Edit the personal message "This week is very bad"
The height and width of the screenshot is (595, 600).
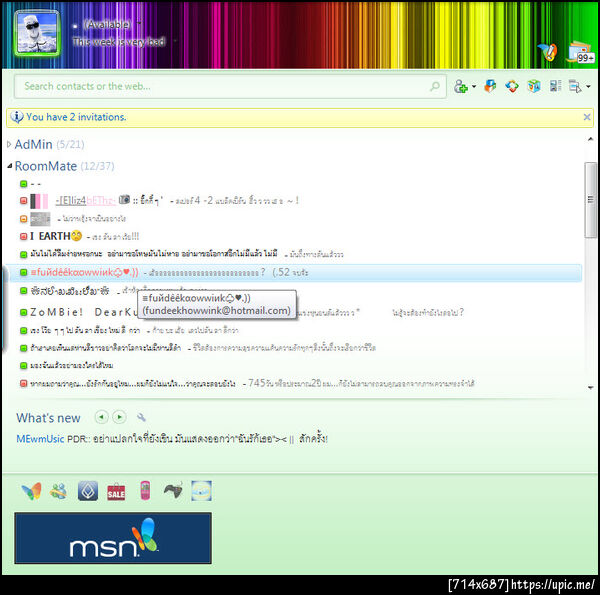pyautogui.click(x=119, y=41)
